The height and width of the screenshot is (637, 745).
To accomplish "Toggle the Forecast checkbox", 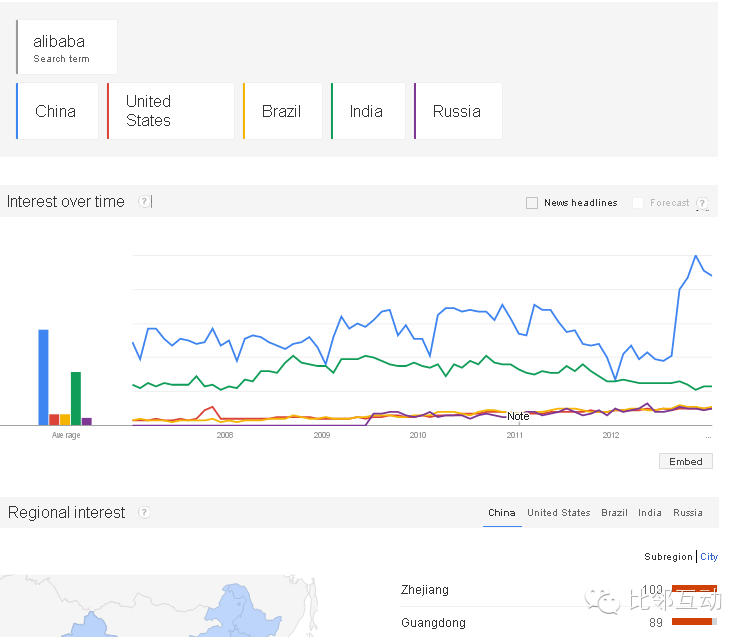I will point(638,203).
